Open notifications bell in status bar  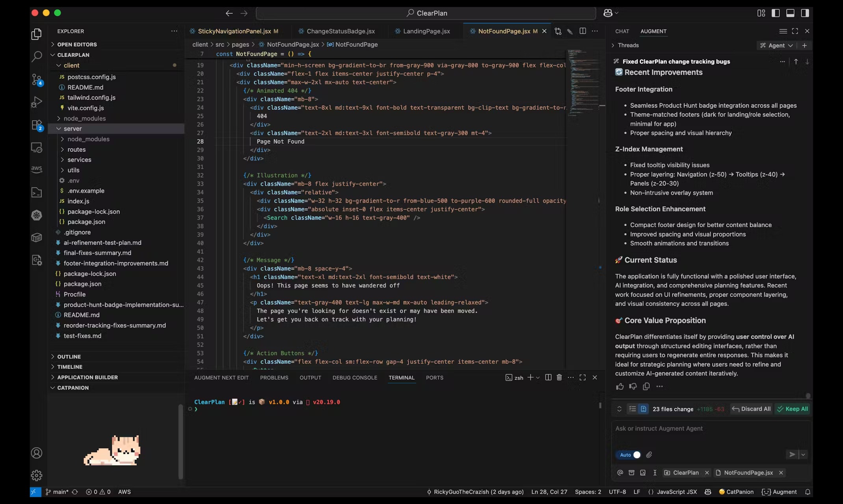tap(808, 492)
